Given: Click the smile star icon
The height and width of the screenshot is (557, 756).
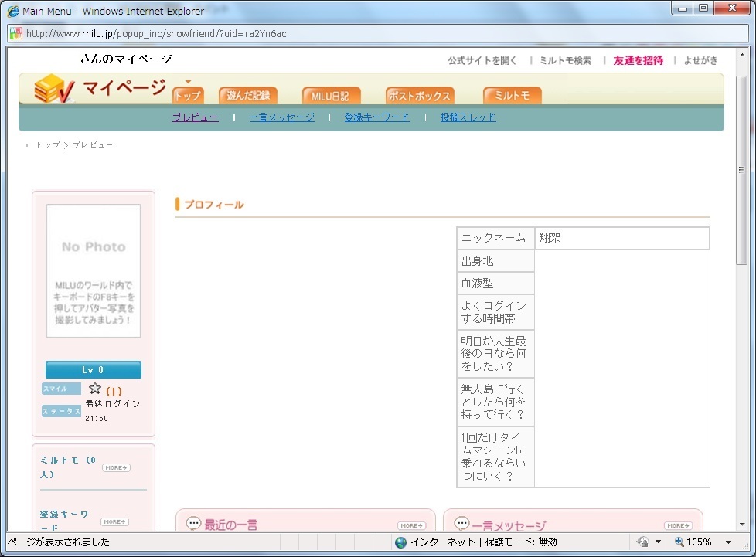Looking at the screenshot, I should [x=95, y=389].
